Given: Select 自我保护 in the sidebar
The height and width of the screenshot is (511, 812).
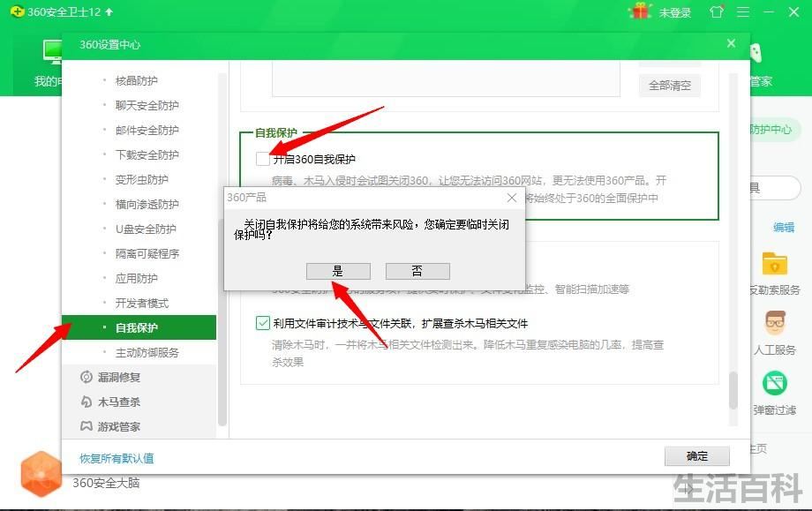Looking at the screenshot, I should click(x=139, y=327).
